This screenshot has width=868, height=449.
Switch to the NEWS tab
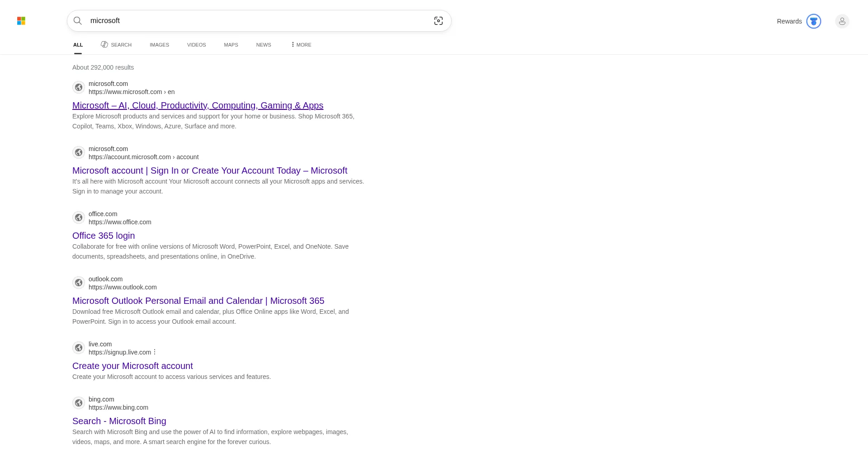(x=264, y=45)
